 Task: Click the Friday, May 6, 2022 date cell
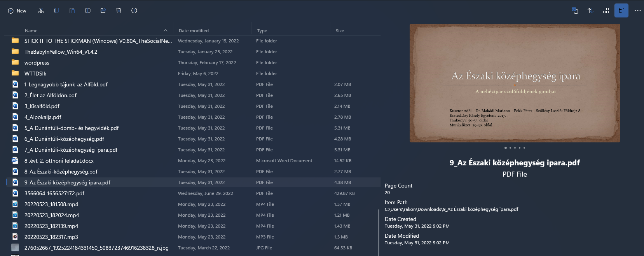click(x=198, y=74)
